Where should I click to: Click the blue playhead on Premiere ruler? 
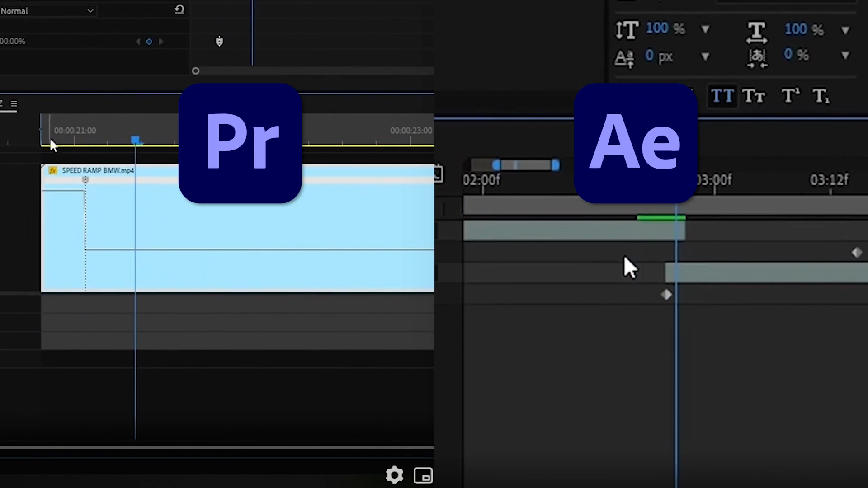135,141
